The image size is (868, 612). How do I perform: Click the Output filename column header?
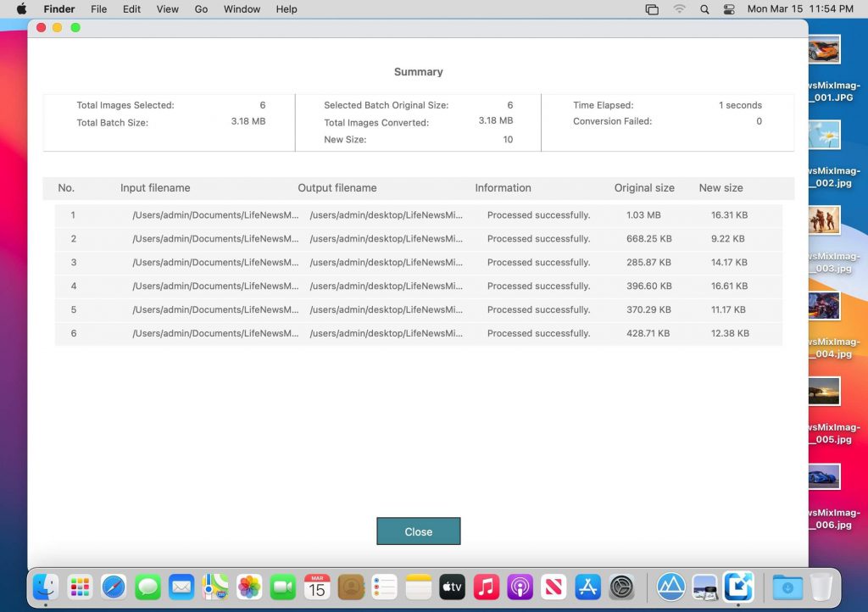click(x=337, y=188)
